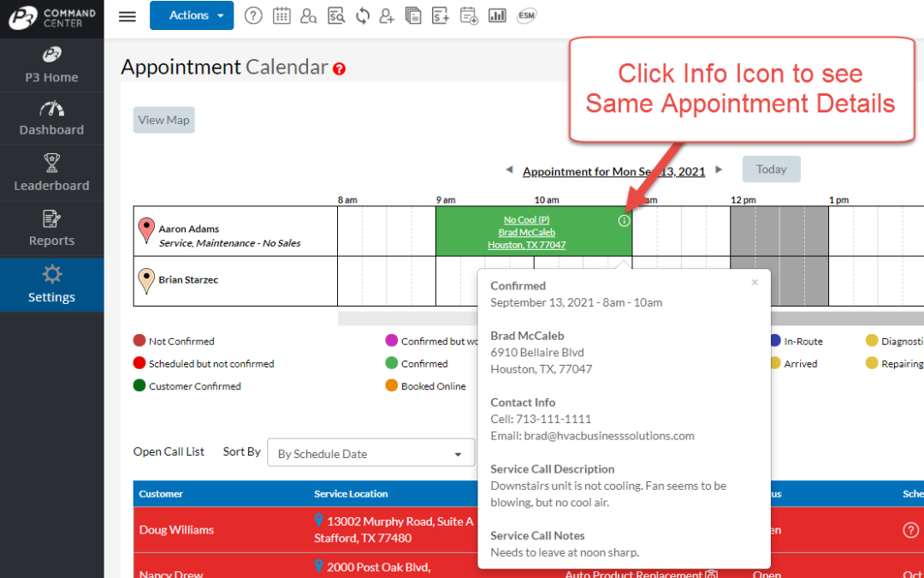Image resolution: width=924 pixels, height=578 pixels.
Task: Click the add customer toolbar icon
Action: tap(388, 15)
